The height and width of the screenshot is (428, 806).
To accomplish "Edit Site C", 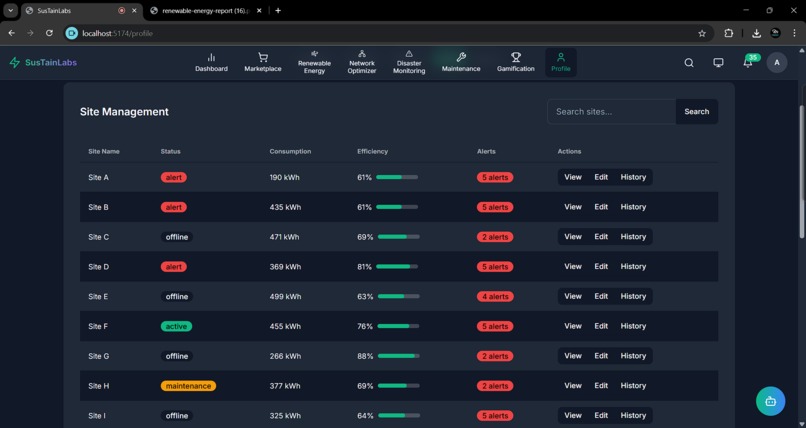I will tap(601, 237).
